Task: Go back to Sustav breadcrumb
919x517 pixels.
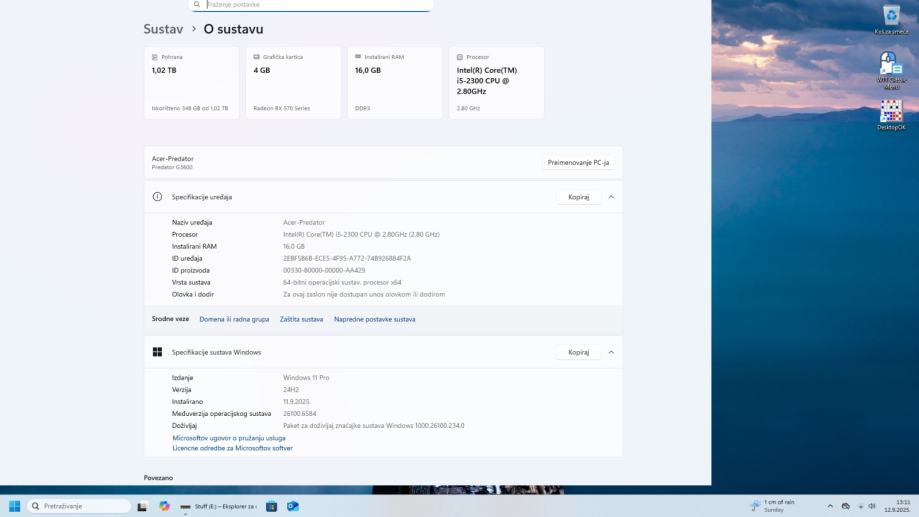Action: tap(164, 29)
